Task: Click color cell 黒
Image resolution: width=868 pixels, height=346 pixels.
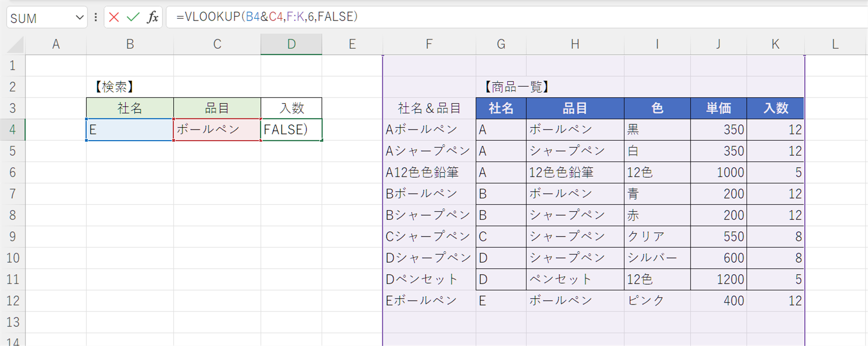Action: pos(657,130)
